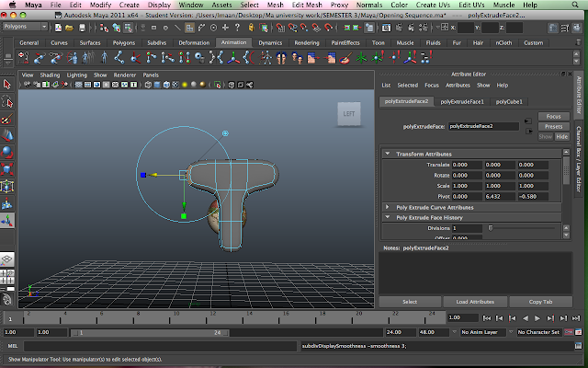
Task: Activate the Paint Selection tool
Action: pos(7,119)
